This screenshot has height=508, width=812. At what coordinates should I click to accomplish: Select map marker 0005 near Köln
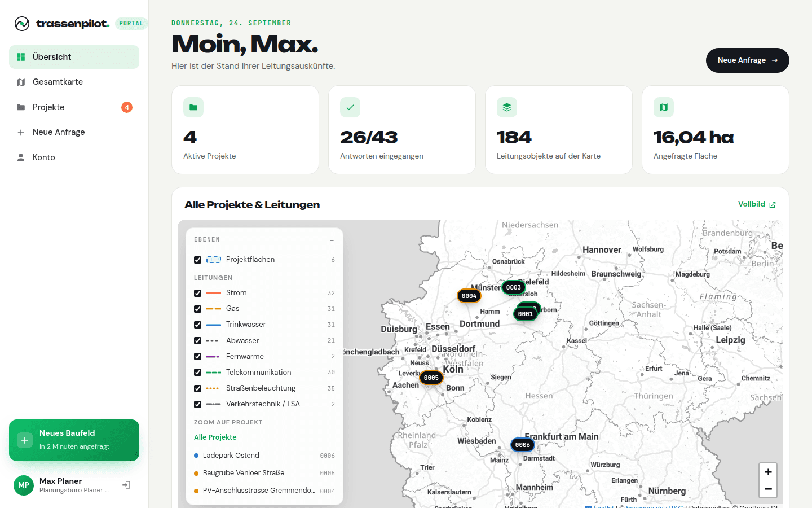(431, 378)
